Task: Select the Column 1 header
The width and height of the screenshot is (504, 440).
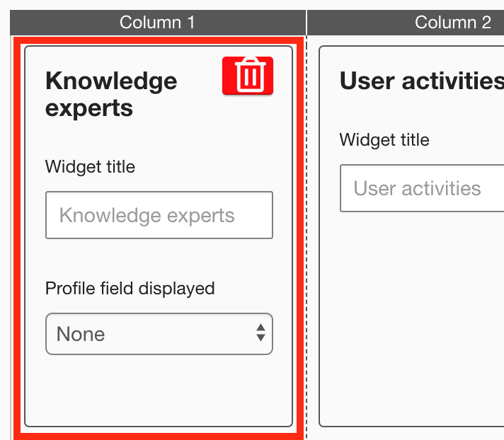Action: [157, 22]
